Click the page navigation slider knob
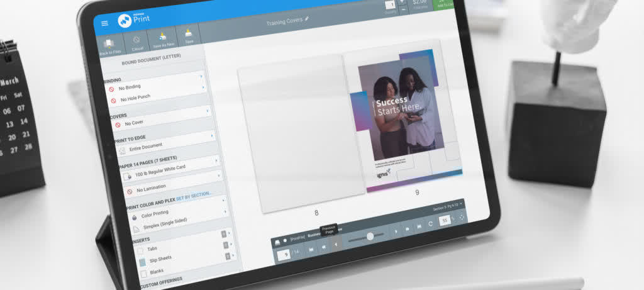 (370, 237)
